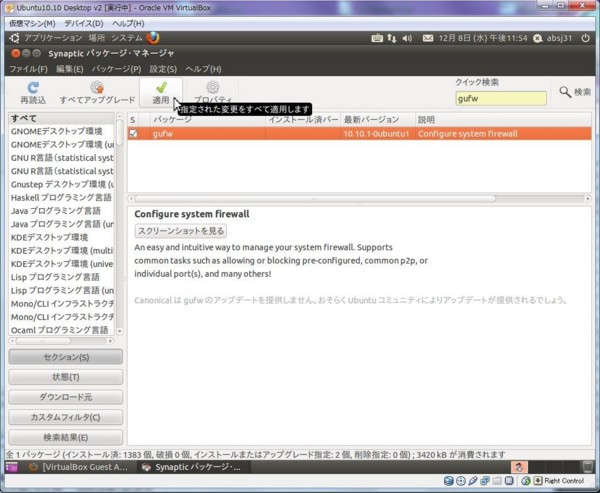The height and width of the screenshot is (493, 600).
Task: Open package Properties (プロパティ) toolbar icon
Action: coord(213,88)
